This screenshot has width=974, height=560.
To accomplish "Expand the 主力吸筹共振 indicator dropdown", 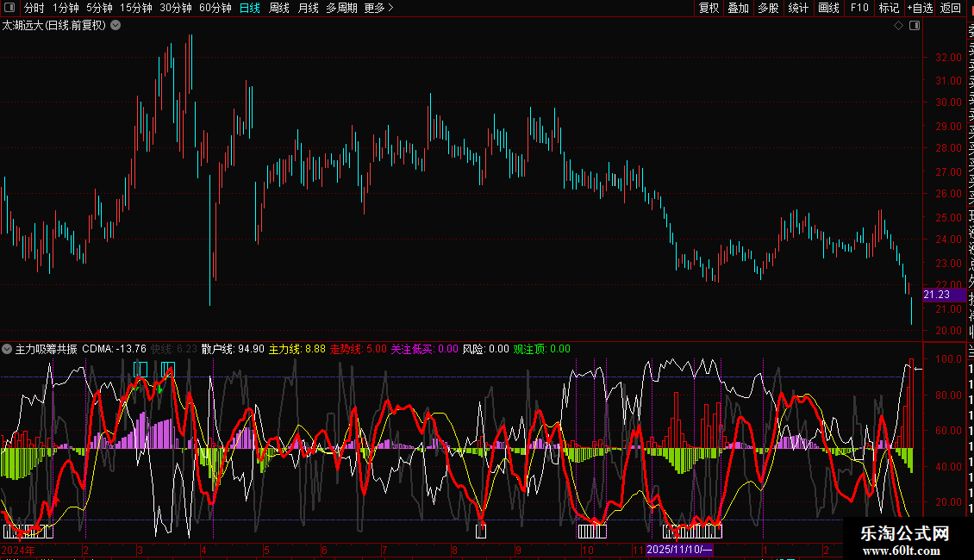I will 8,350.
